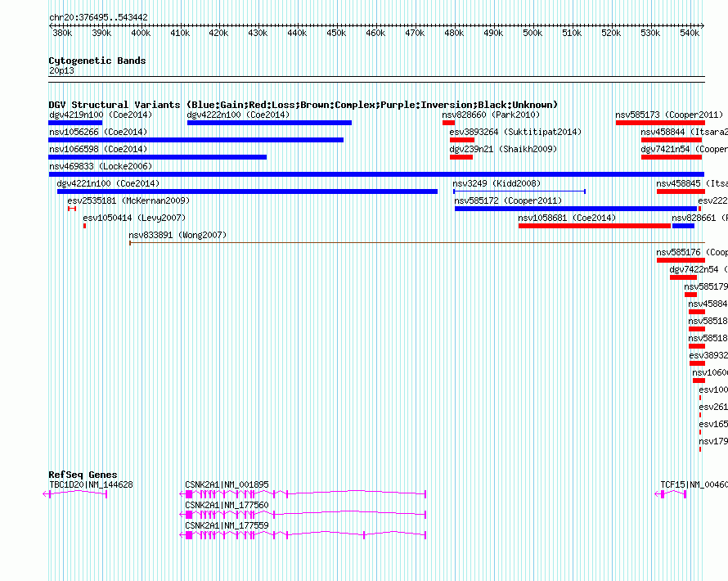Click the esv100 variant label
This screenshot has width=728, height=581.
713,390
